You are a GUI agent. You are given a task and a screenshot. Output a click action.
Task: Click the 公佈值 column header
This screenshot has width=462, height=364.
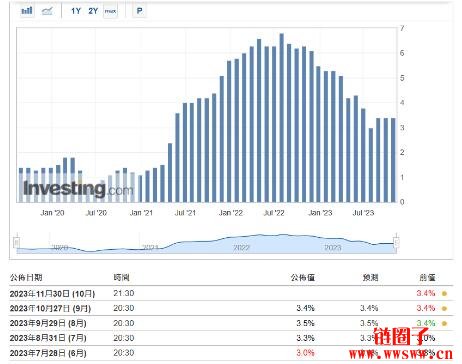point(303,277)
